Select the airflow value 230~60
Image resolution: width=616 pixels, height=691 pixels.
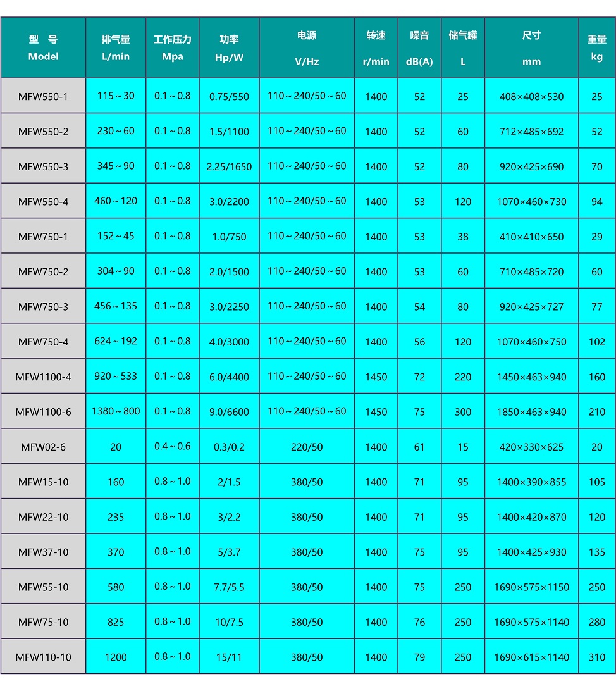[x=116, y=131]
